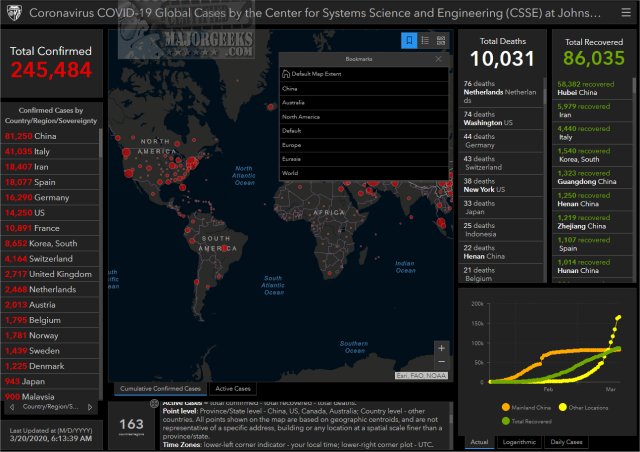Zoom in on the map
The image size is (640, 452).
tap(441, 348)
